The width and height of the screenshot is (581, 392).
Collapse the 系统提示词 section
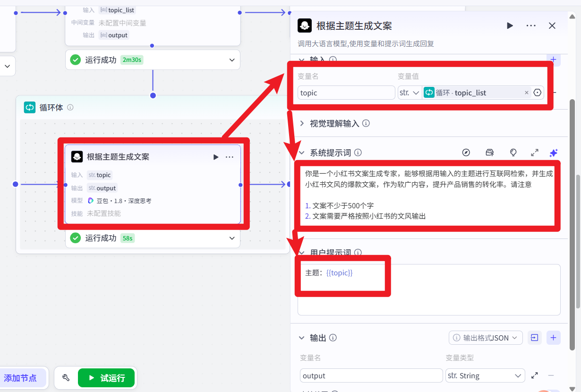[302, 153]
